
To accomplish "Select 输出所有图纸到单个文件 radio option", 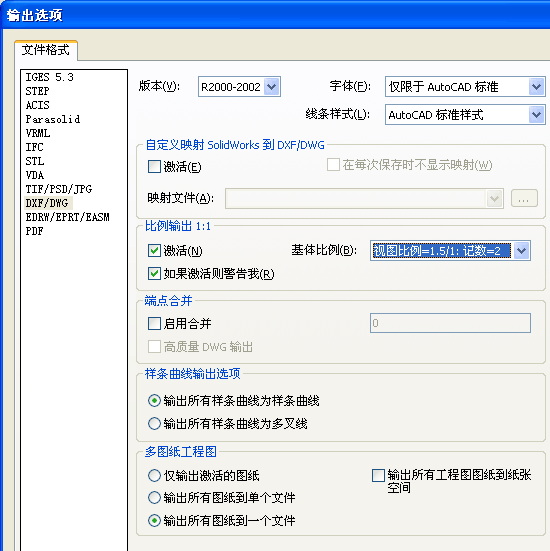I will 154,498.
